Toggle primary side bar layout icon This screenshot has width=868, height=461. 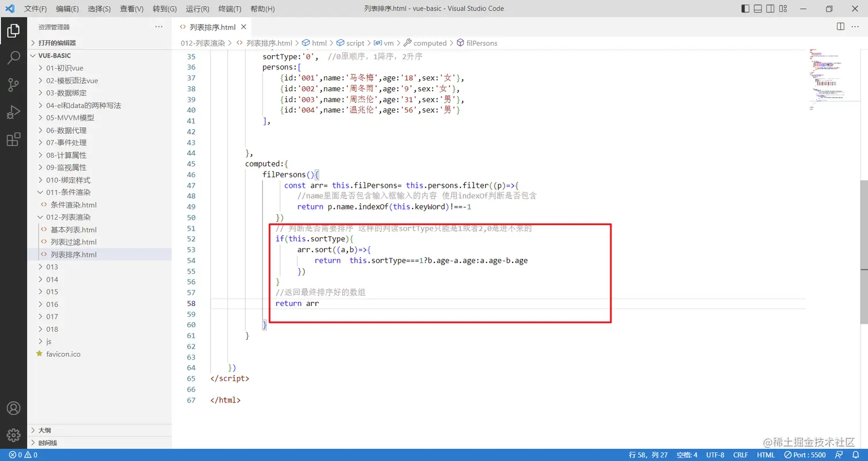click(745, 9)
